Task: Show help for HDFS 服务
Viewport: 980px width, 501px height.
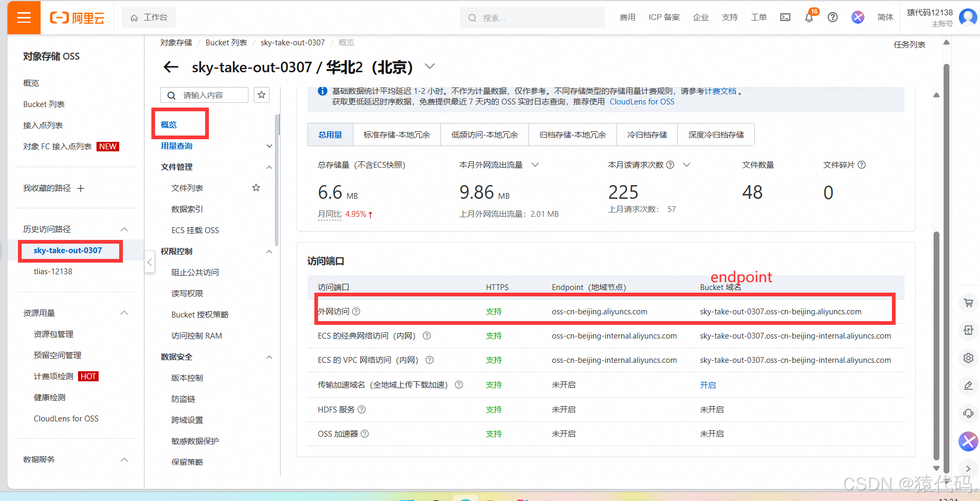Action: (x=362, y=410)
